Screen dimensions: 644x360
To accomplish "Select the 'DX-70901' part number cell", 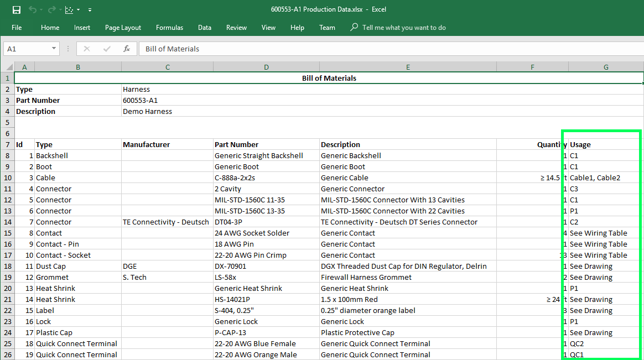I will pos(266,266).
